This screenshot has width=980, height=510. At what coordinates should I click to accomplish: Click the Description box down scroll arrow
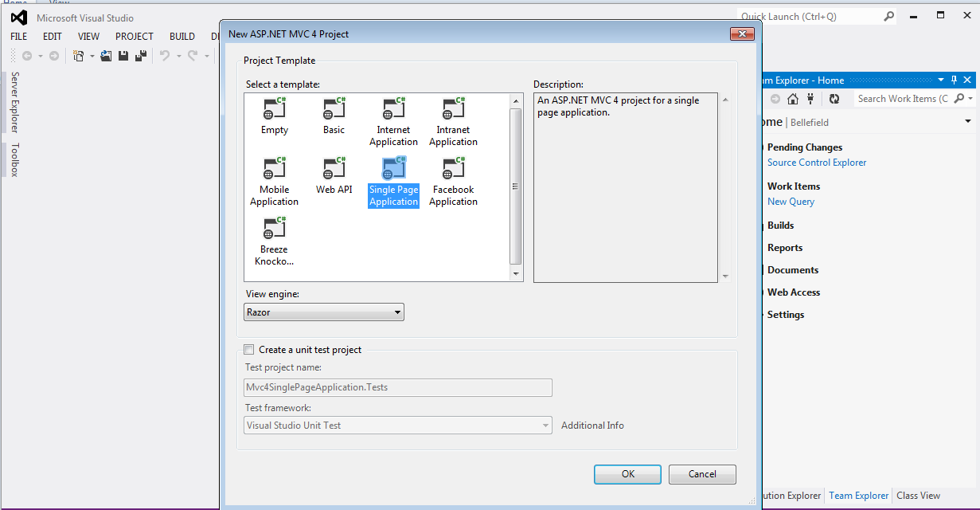point(724,276)
